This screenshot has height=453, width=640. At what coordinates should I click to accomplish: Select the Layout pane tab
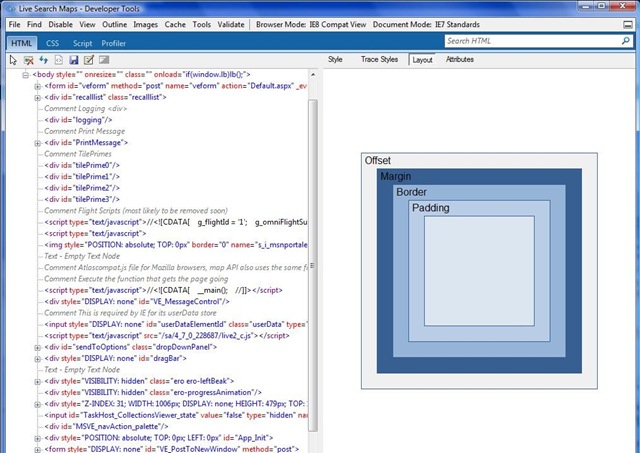tap(422, 60)
